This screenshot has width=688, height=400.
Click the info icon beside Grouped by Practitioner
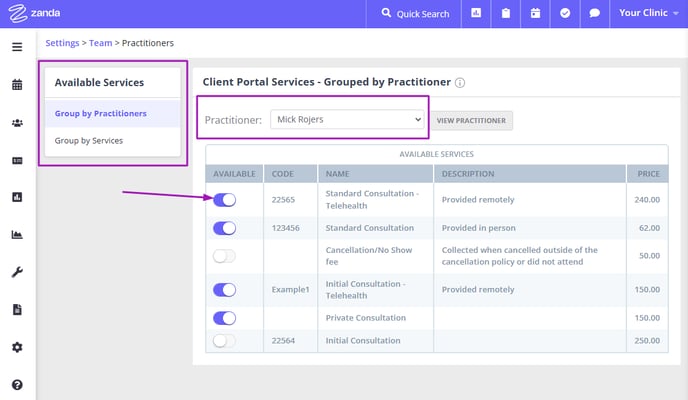460,82
